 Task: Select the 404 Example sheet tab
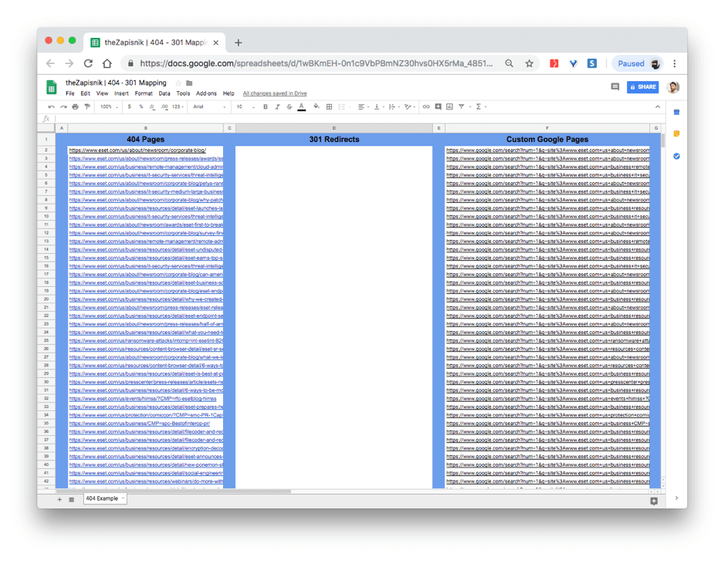[104, 498]
